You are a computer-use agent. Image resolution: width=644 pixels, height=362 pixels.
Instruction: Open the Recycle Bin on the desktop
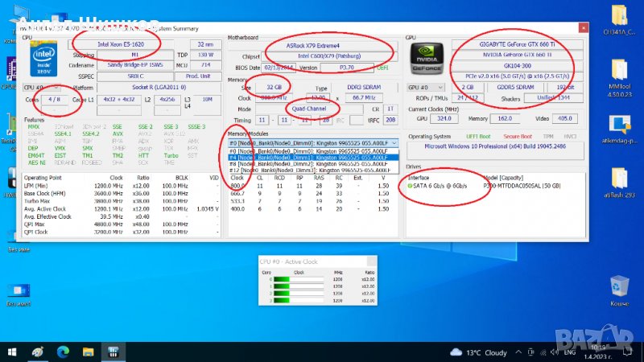tap(620, 286)
